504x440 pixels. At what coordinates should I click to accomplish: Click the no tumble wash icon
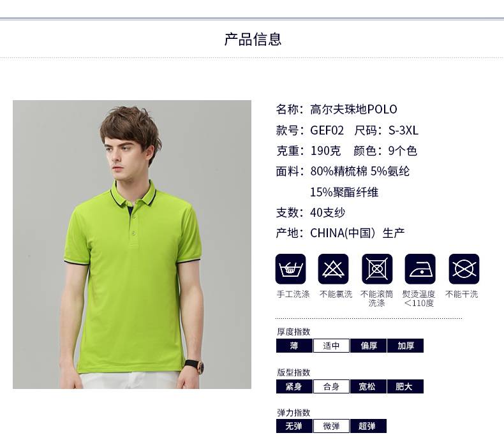pos(377,269)
